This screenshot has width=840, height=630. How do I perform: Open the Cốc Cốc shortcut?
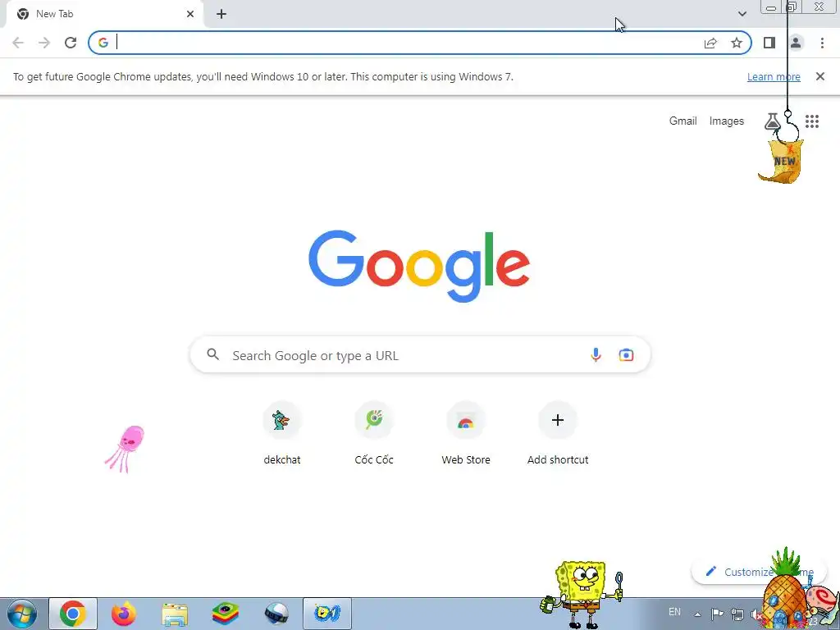(374, 433)
